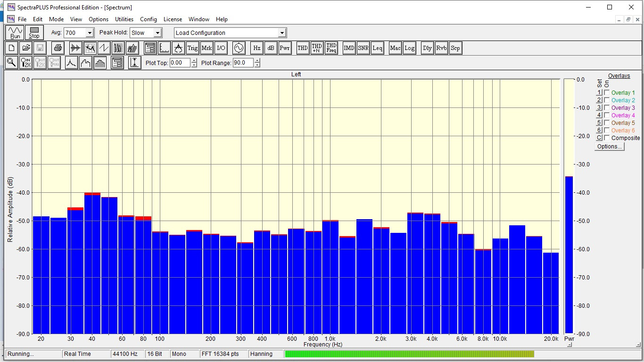
Task: Click the SNR toolbar button
Action: coord(363,48)
